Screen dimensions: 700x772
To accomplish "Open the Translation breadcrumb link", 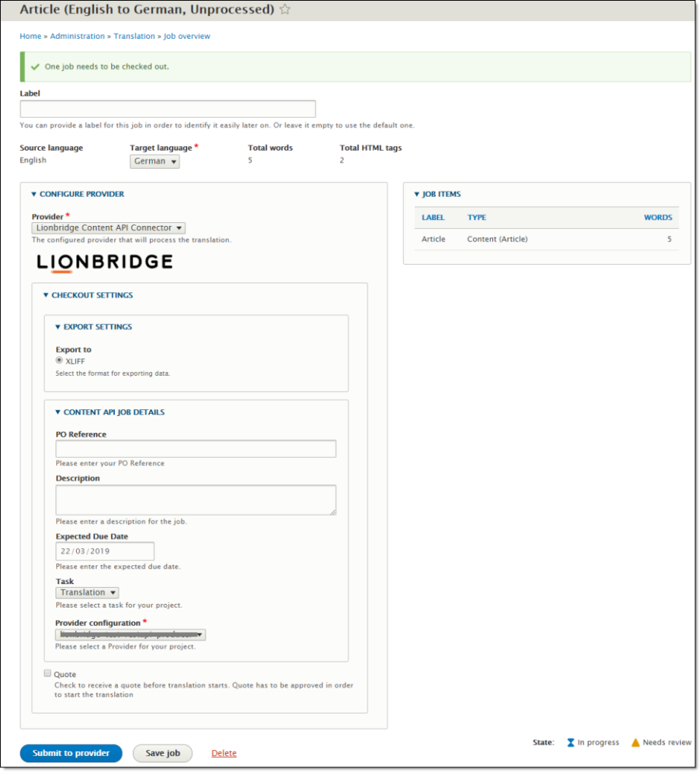I will click(135, 36).
